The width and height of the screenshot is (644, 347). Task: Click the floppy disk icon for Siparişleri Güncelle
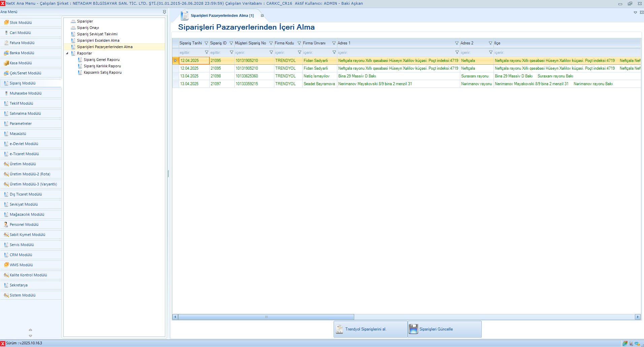click(413, 329)
